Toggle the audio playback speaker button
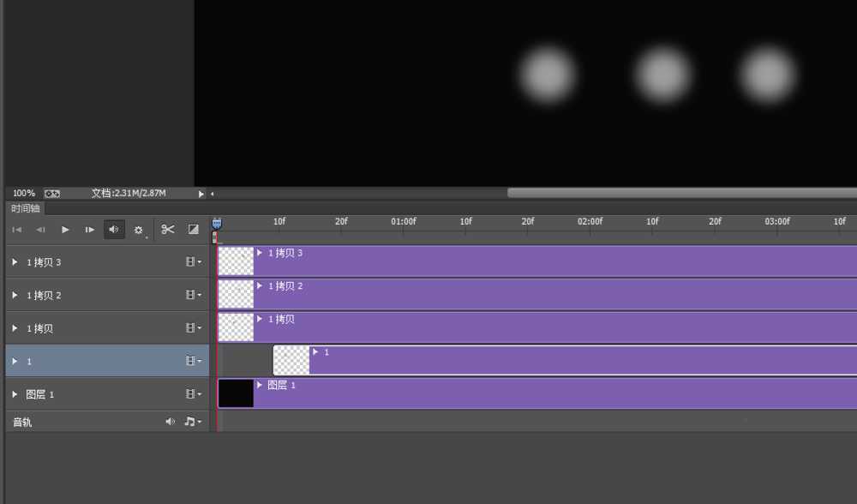Image resolution: width=857 pixels, height=504 pixels. (114, 229)
